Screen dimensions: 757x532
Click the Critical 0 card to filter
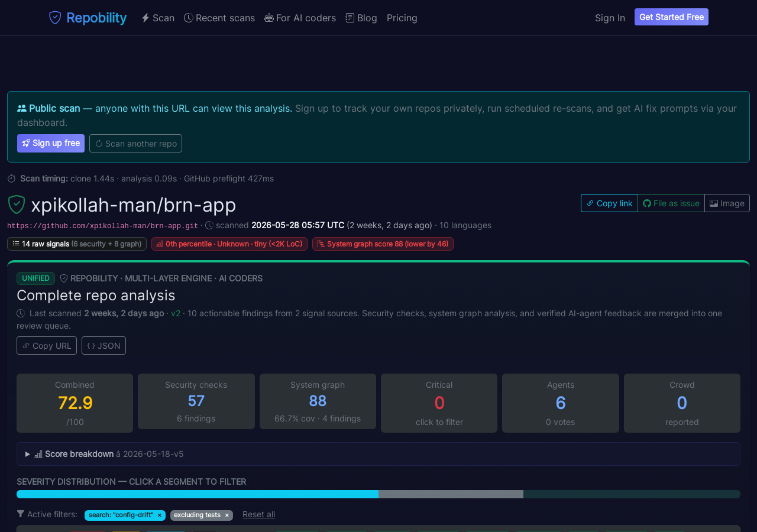tap(439, 403)
